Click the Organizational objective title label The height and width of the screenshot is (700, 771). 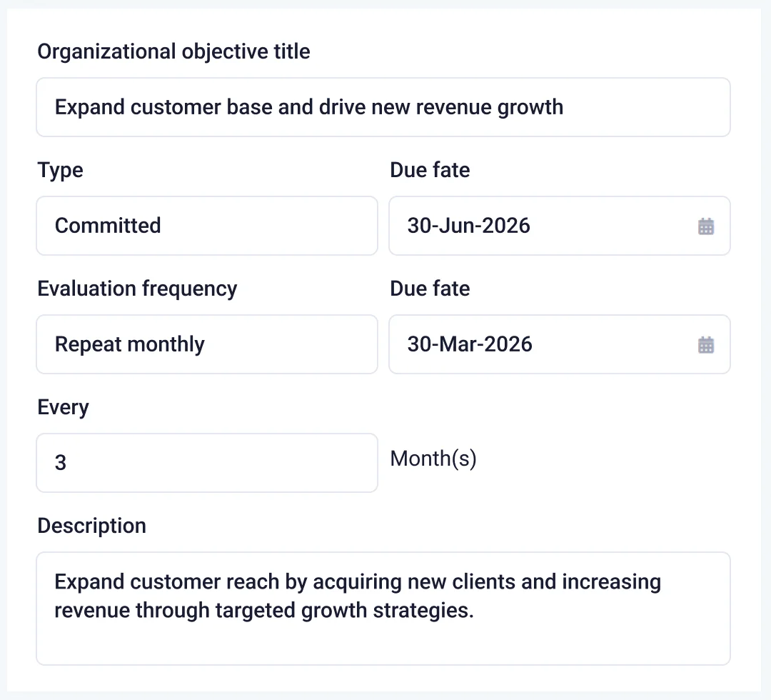click(x=173, y=51)
